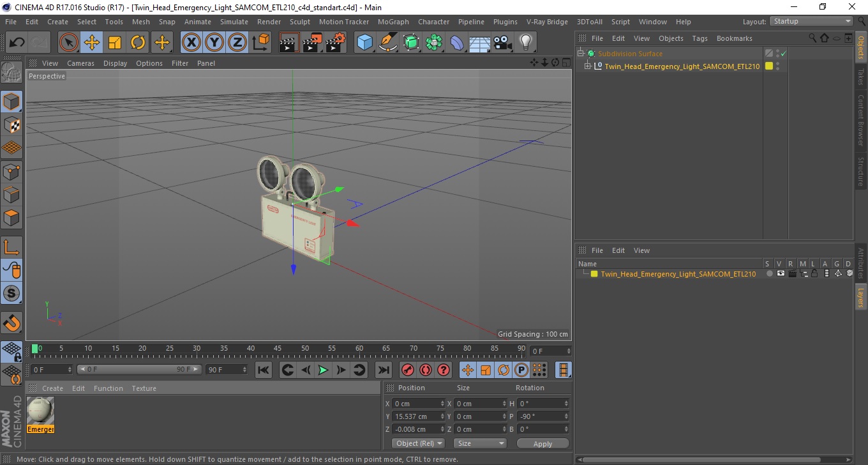This screenshot has height=465, width=868.
Task: Select the Move tool in top toolbar
Action: [92, 43]
